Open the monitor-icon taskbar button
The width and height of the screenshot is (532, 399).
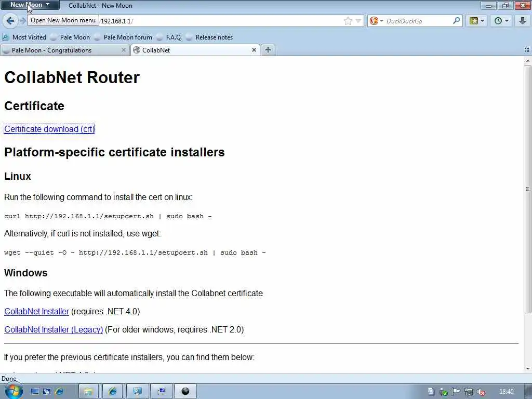click(x=137, y=392)
